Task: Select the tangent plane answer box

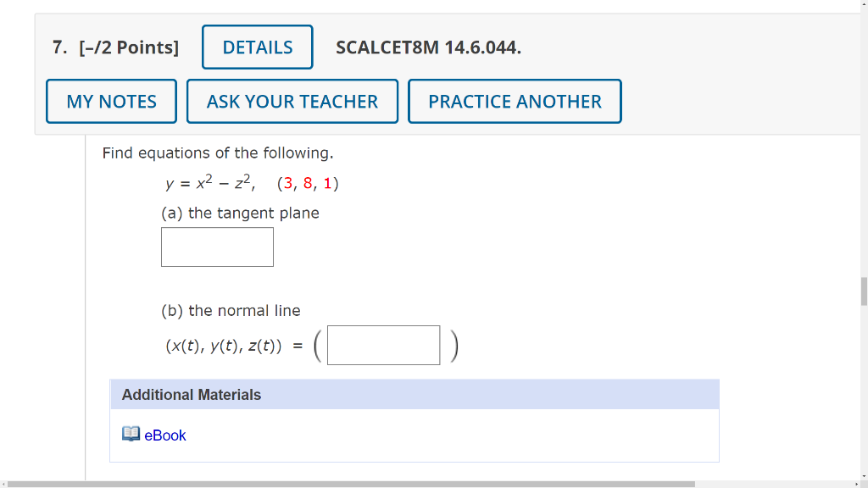Action: (217, 247)
